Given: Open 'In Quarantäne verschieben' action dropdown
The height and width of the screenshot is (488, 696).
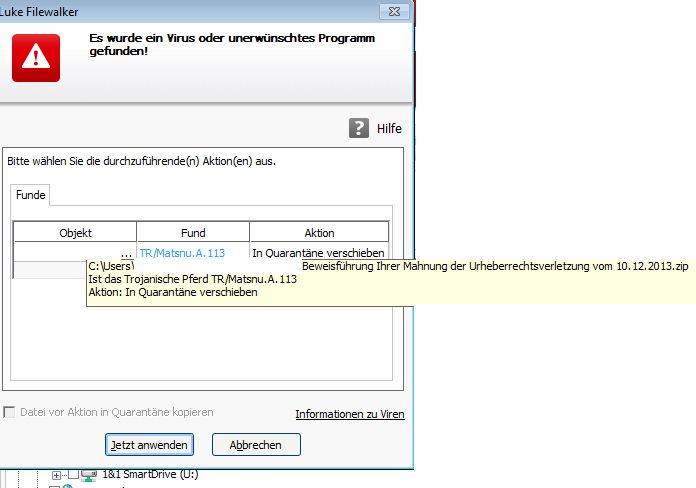Looking at the screenshot, I should coord(318,253).
